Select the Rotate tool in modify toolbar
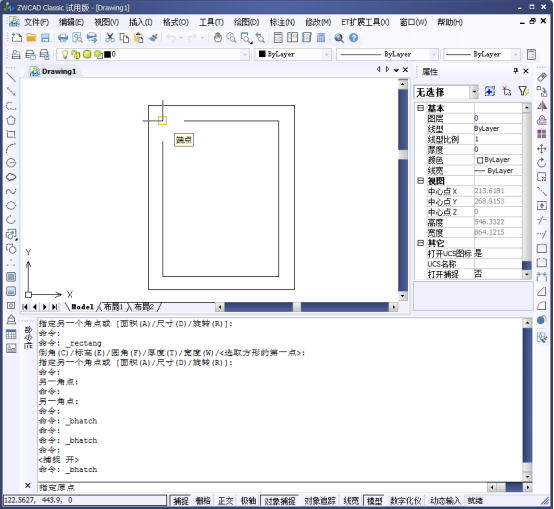This screenshot has height=509, width=554. 542,162
